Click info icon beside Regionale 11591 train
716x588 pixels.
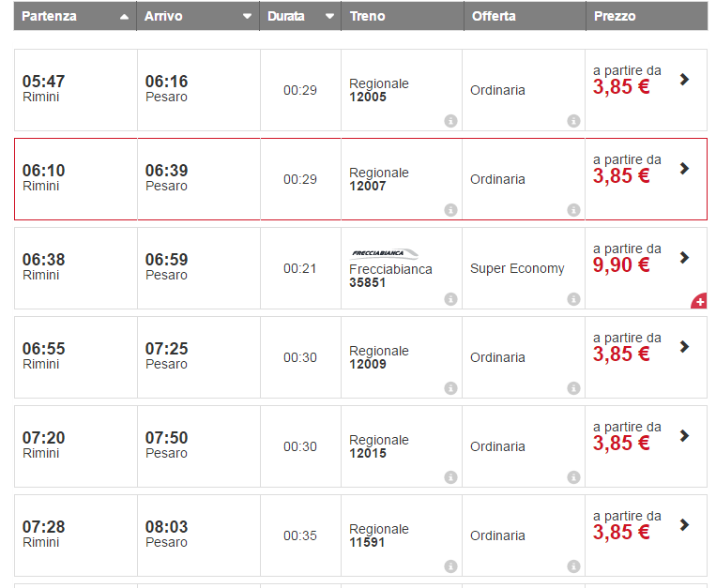coord(450,566)
